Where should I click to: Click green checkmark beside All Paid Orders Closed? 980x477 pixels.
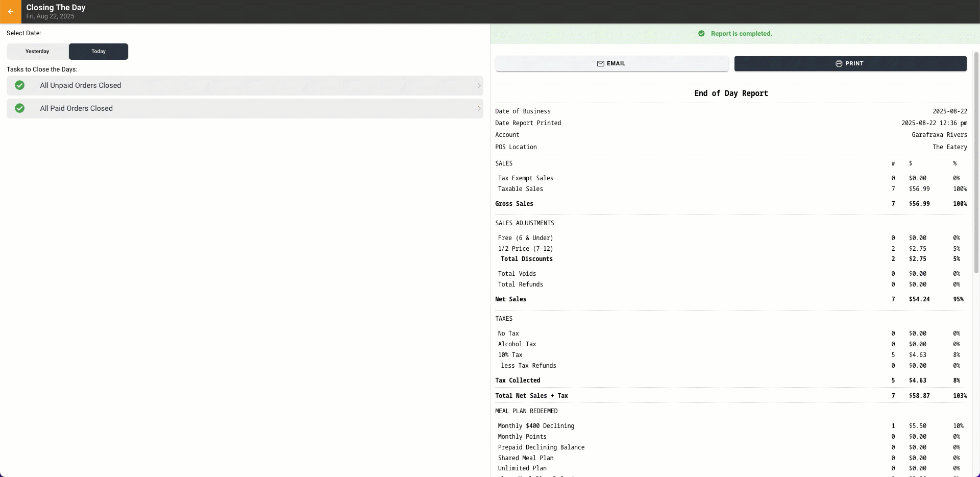pos(20,108)
